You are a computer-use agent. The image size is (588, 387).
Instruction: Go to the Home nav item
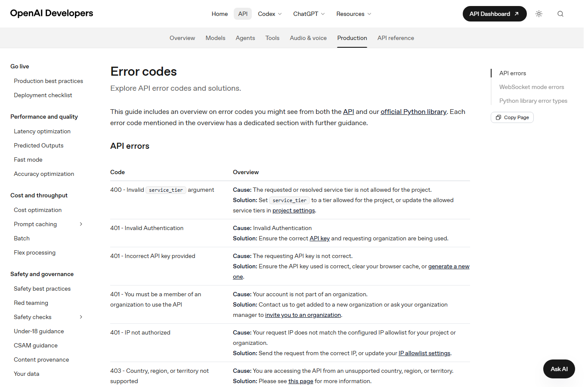point(220,14)
